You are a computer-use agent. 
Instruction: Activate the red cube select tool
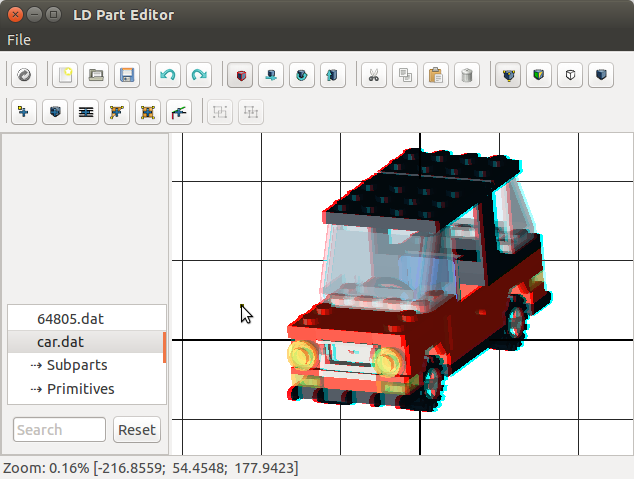click(x=240, y=75)
